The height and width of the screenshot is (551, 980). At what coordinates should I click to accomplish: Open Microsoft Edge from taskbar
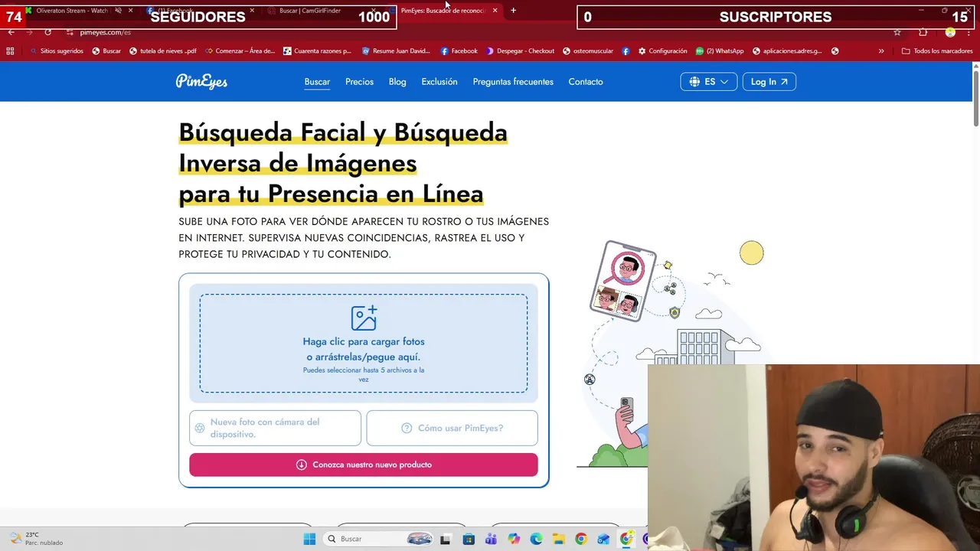click(536, 539)
